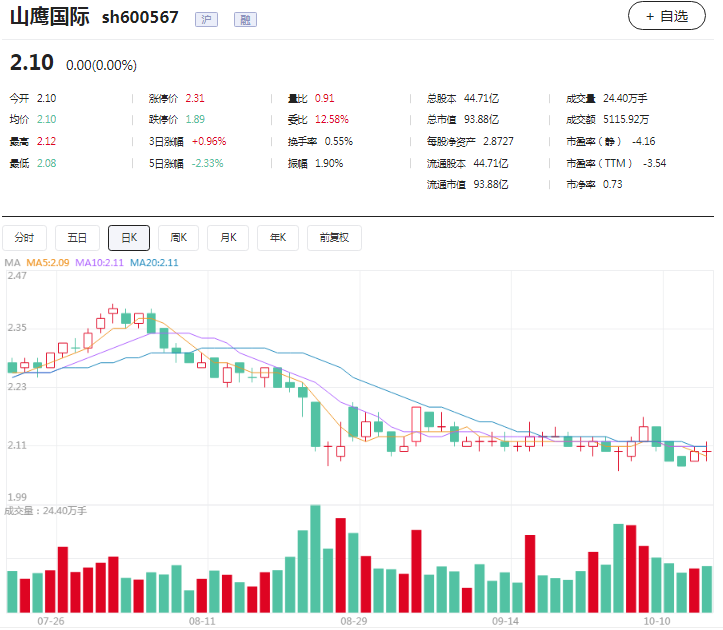The height and width of the screenshot is (630, 723).
Task: Click the stock code sh600567
Action: (x=140, y=18)
